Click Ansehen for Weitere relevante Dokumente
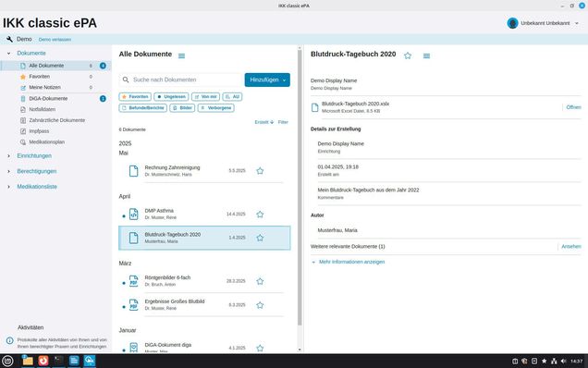The image size is (588, 368). [x=571, y=247]
